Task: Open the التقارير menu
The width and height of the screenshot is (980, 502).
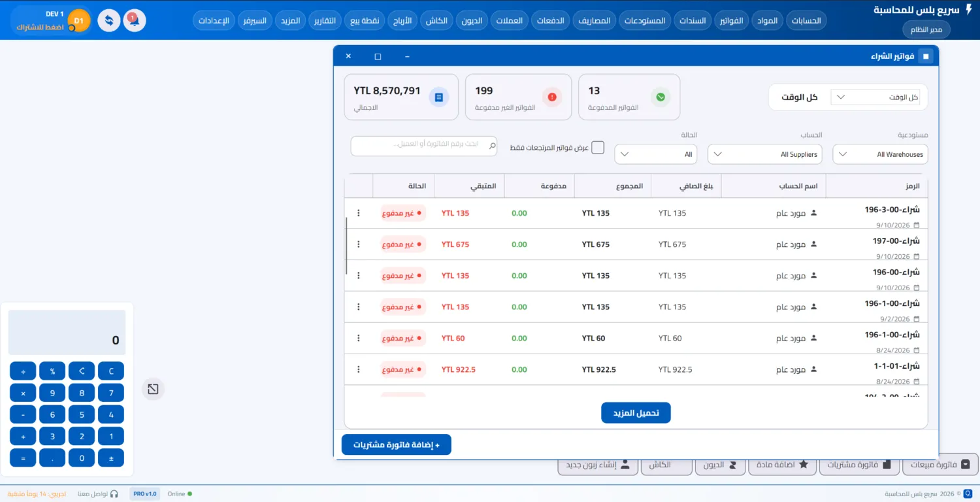Action: click(325, 20)
